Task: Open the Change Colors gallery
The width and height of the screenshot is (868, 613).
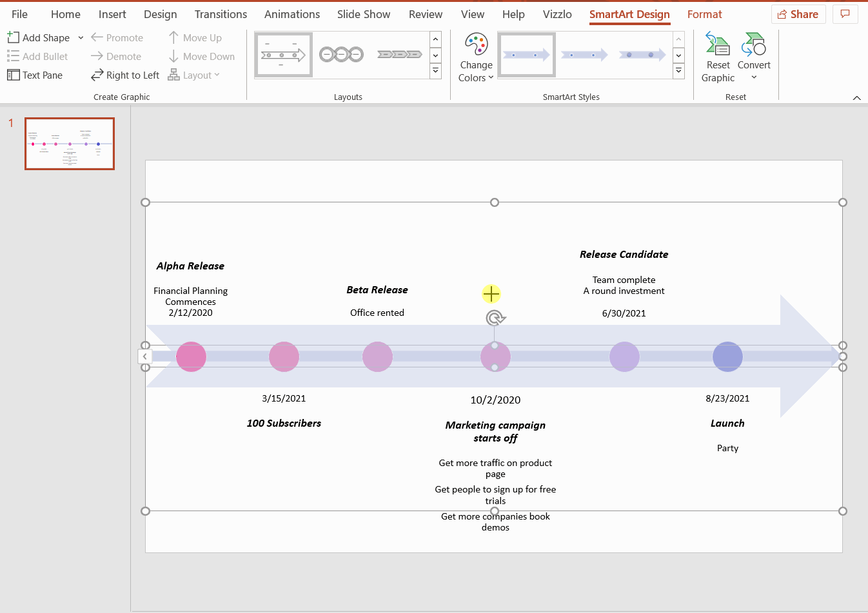Action: click(476, 56)
